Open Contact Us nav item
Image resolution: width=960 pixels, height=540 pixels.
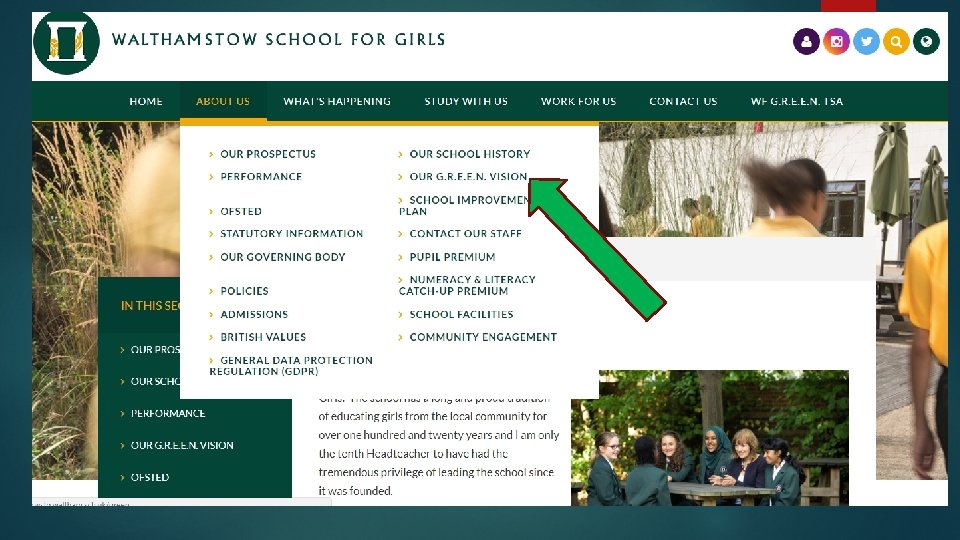683,102
